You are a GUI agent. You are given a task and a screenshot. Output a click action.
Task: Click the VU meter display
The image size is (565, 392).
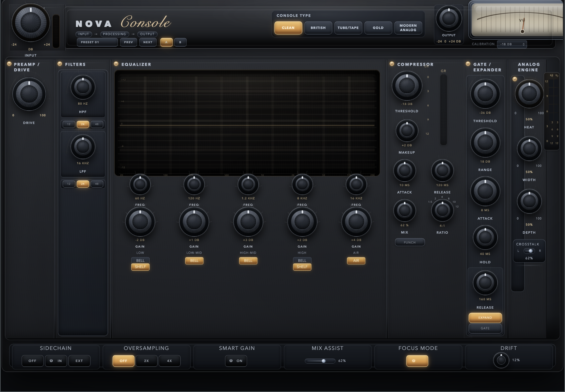(x=517, y=20)
